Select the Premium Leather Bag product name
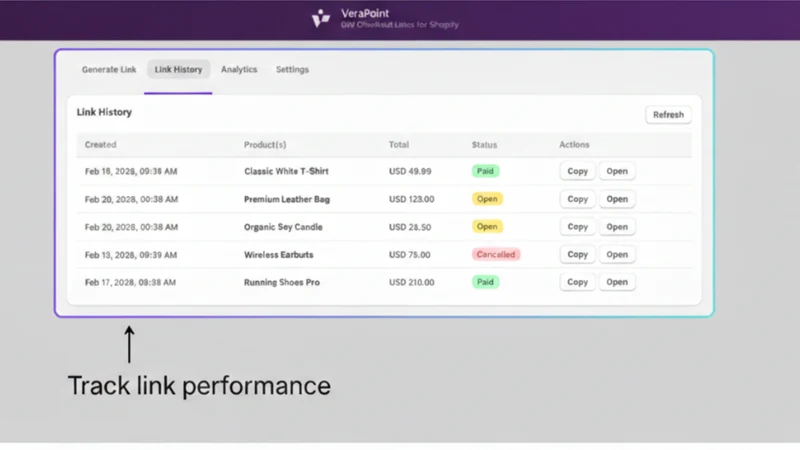 click(287, 199)
